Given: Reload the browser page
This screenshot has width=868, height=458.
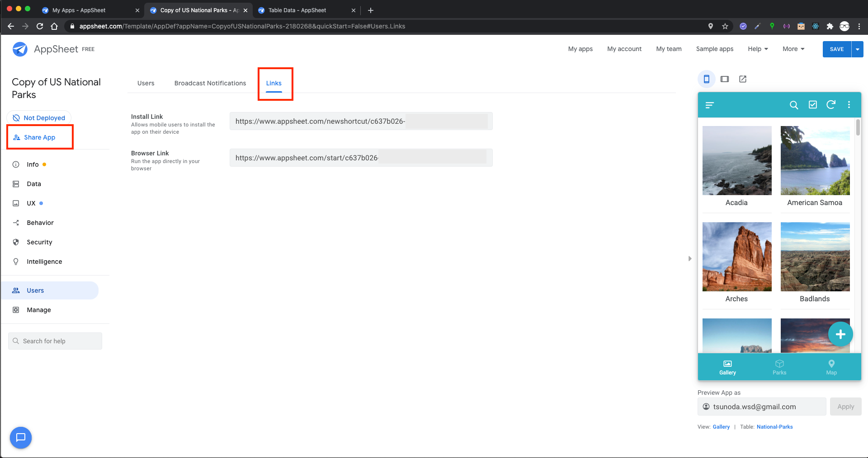Looking at the screenshot, I should (x=40, y=26).
